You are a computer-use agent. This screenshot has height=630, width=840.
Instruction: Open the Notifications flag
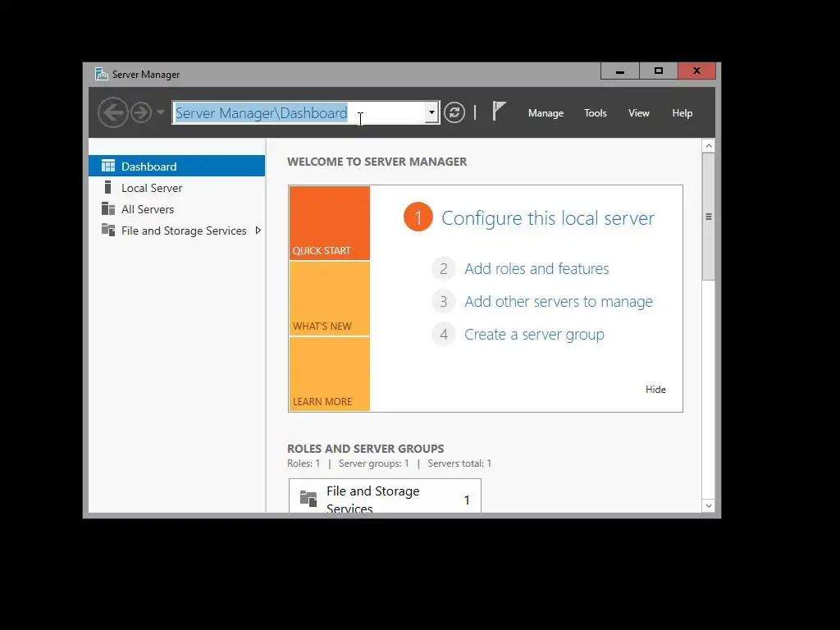pos(499,112)
